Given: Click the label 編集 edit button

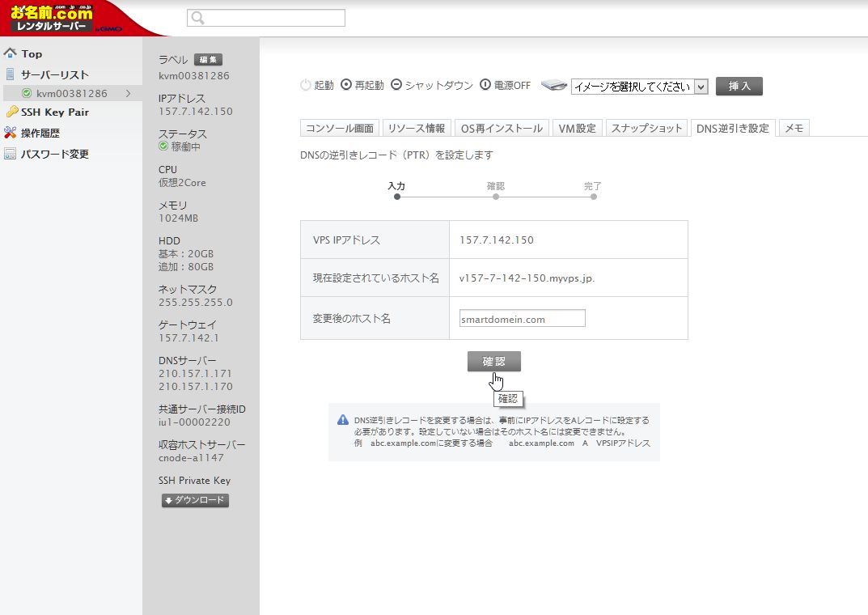Looking at the screenshot, I should (208, 60).
